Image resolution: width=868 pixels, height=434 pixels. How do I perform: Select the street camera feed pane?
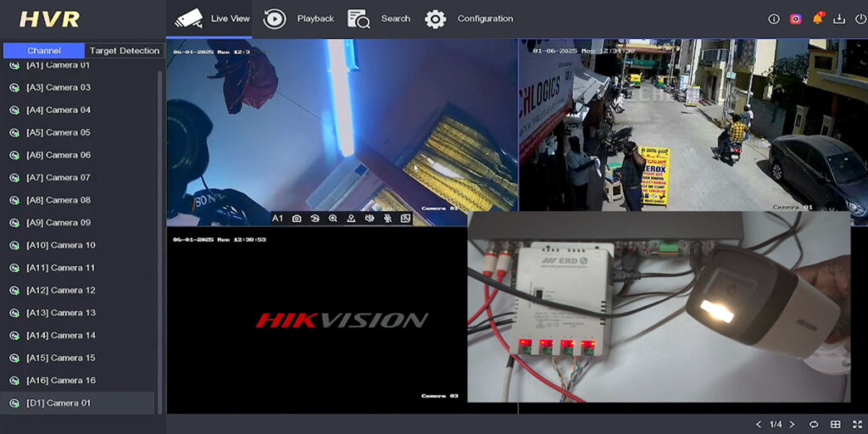click(x=693, y=125)
